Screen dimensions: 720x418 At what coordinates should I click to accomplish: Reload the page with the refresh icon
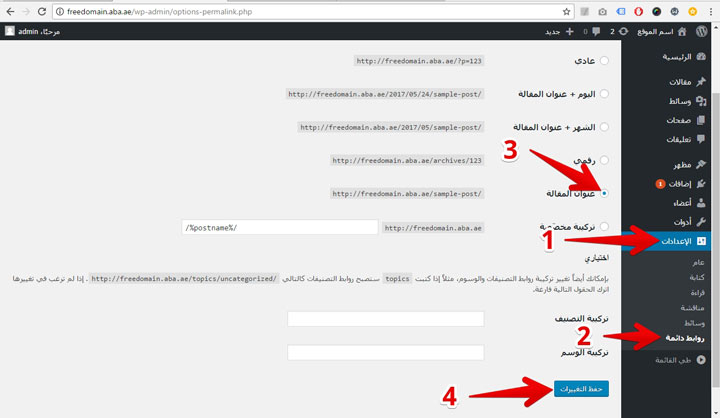pyautogui.click(x=42, y=11)
